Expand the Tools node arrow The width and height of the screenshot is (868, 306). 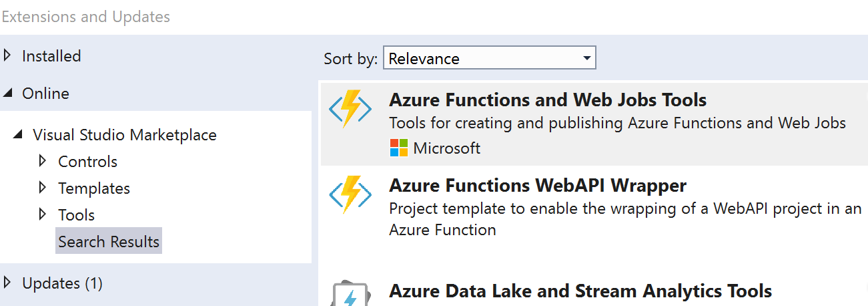coord(43,215)
